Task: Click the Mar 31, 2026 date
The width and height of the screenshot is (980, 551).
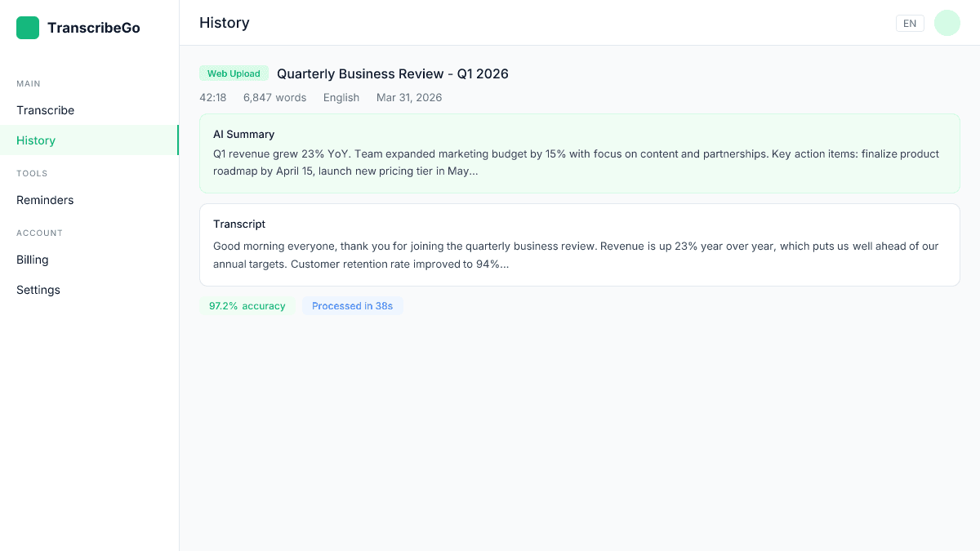Action: tap(408, 97)
